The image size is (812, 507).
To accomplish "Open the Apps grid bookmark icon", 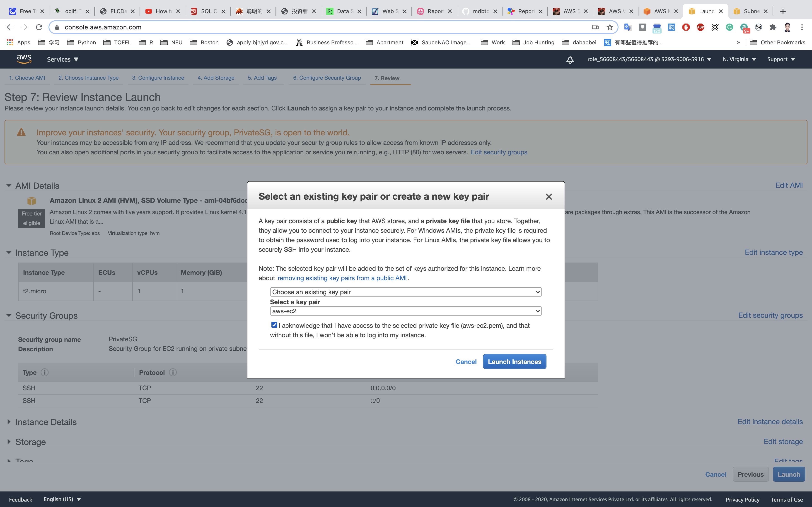I will (x=10, y=42).
